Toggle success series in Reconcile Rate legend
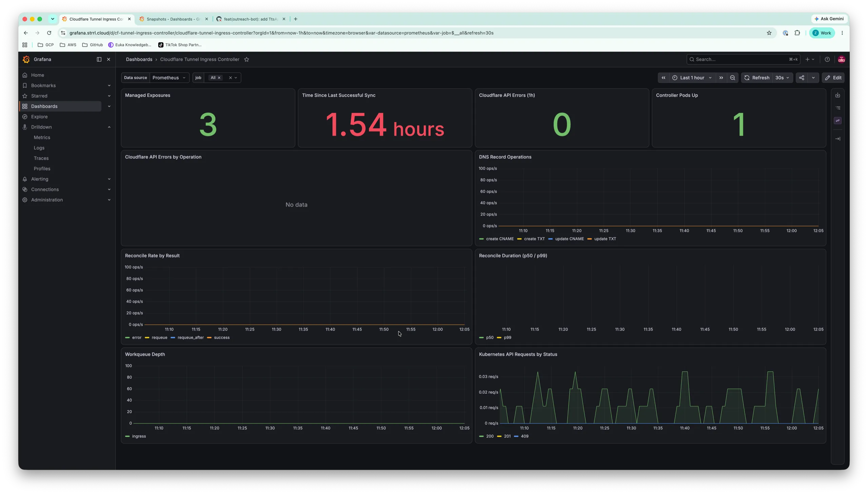The height and width of the screenshot is (494, 868). click(x=222, y=338)
